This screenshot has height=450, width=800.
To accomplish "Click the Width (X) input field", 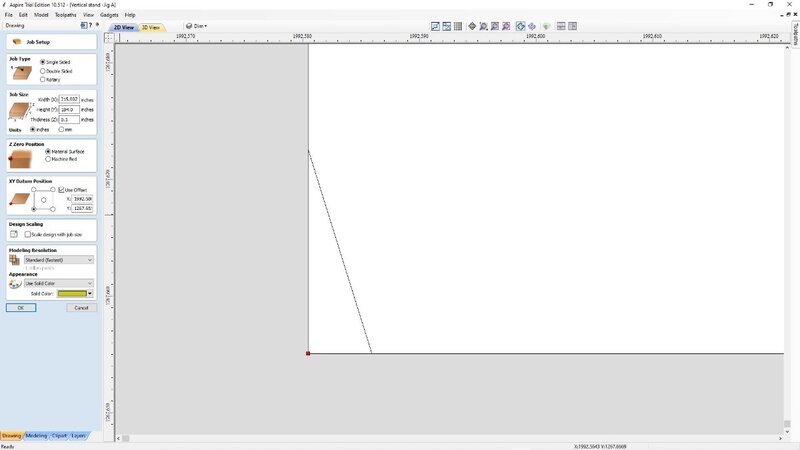I will pos(69,99).
